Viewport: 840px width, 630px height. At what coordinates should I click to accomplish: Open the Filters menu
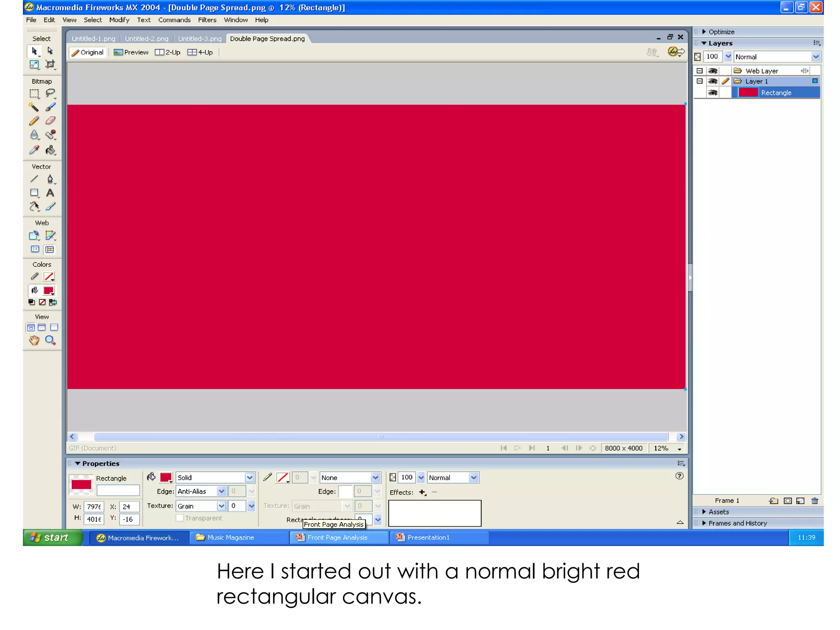pos(207,20)
